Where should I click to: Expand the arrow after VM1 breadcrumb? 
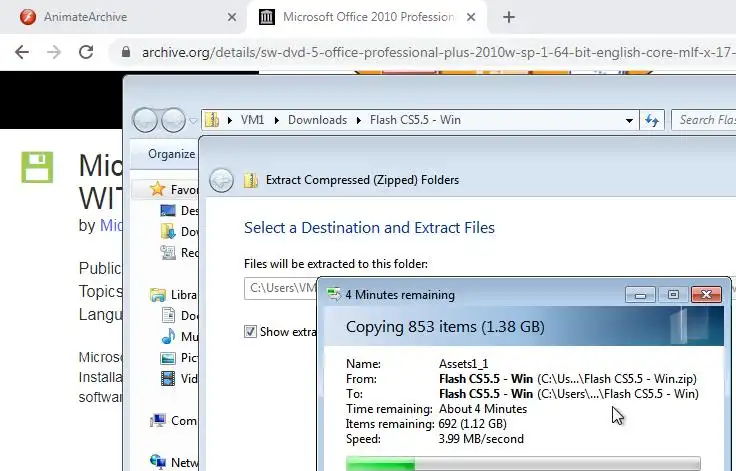[276, 120]
